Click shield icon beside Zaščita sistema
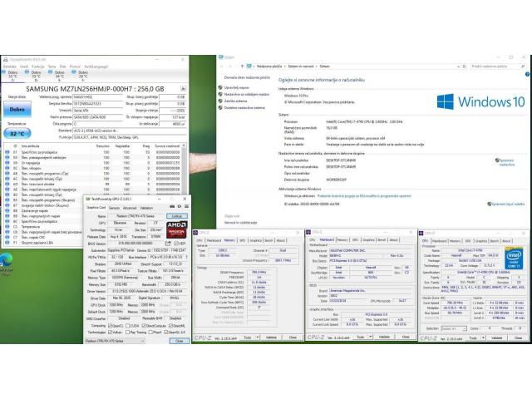Screen dimensions: 532x399 [220, 101]
